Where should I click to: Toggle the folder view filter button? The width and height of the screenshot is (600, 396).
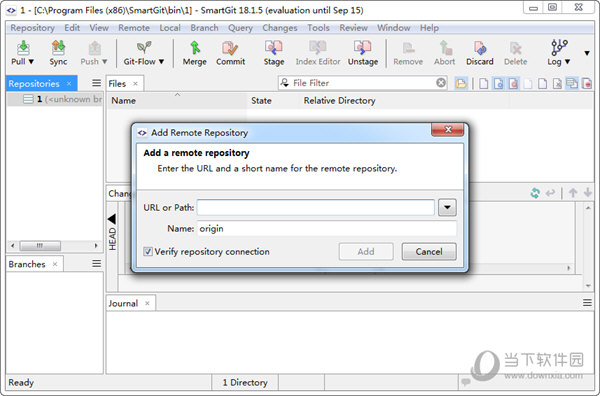point(461,83)
